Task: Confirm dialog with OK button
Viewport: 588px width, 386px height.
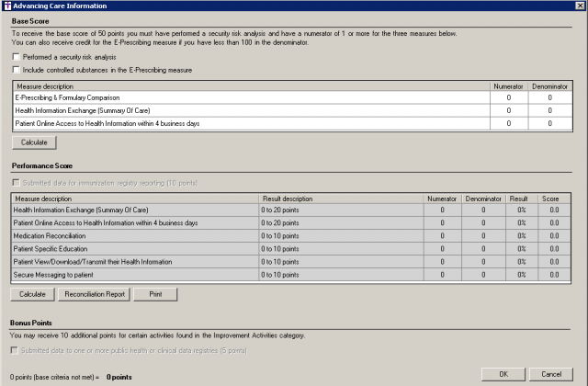Action: (x=503, y=374)
